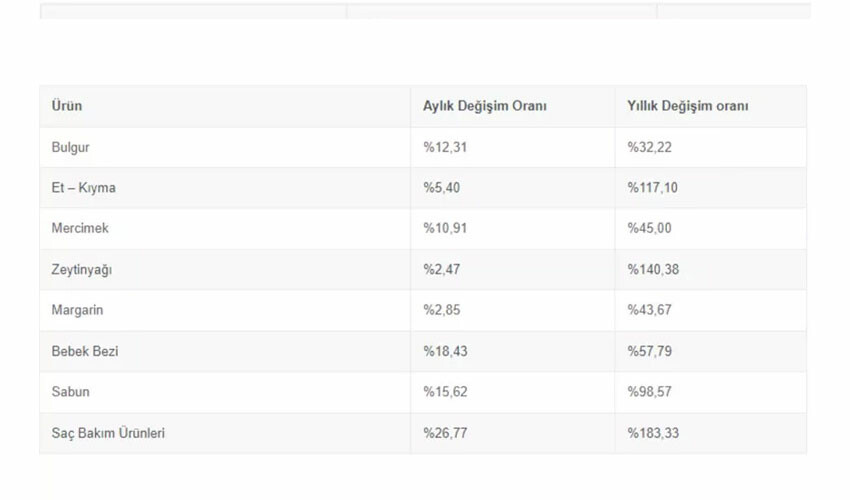
Task: Click the Ürün column header
Action: pyautogui.click(x=66, y=106)
